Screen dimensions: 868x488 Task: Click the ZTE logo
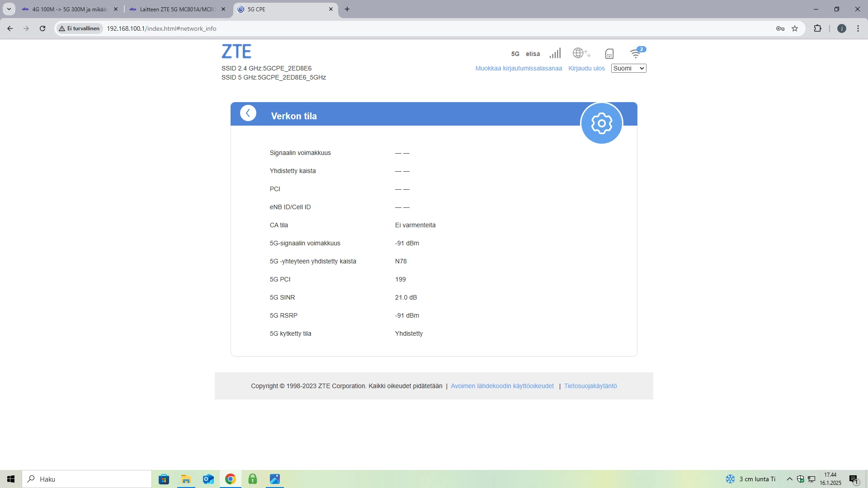point(236,52)
